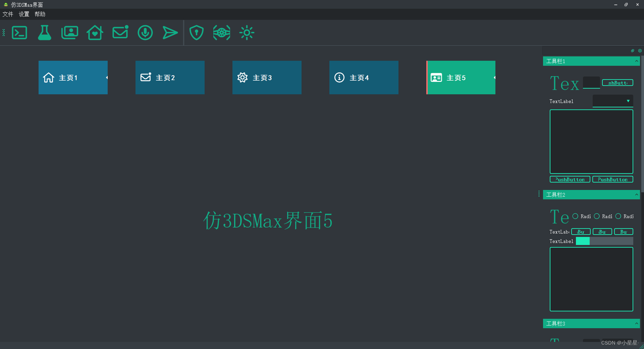
Task: Open the 帮助 menu
Action: 40,14
